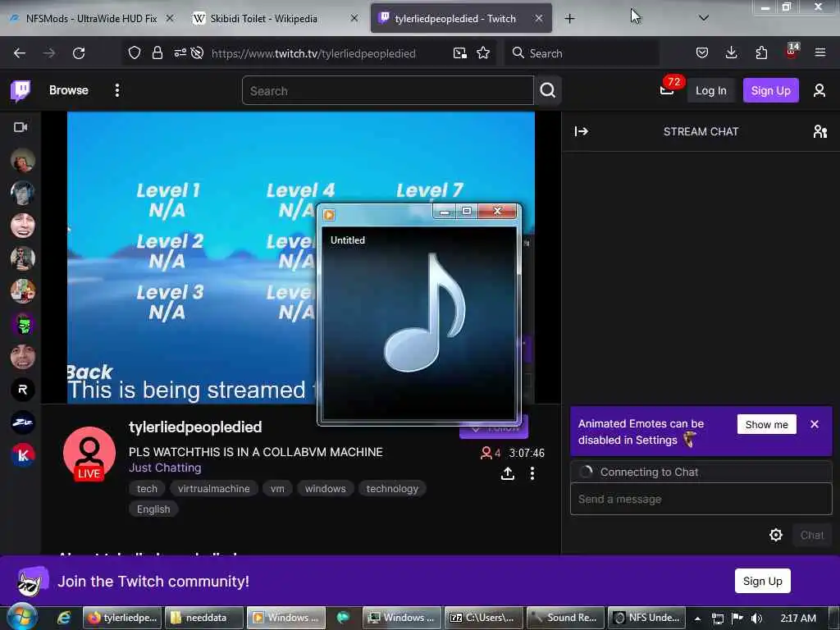Click the Log In button

tap(711, 90)
